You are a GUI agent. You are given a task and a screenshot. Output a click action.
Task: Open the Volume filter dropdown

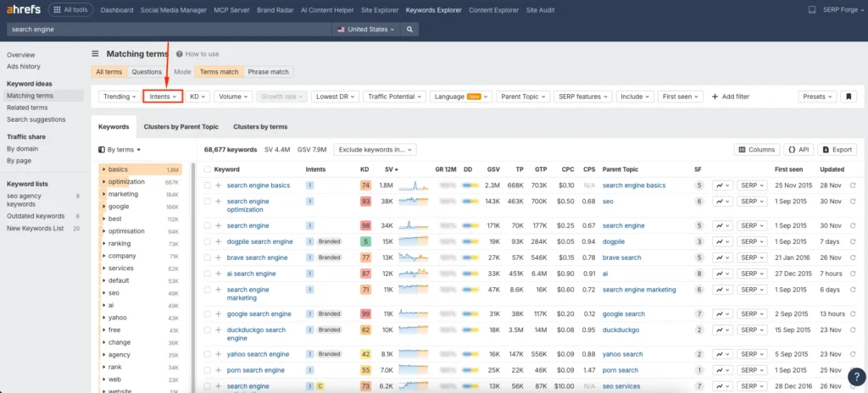tap(234, 97)
